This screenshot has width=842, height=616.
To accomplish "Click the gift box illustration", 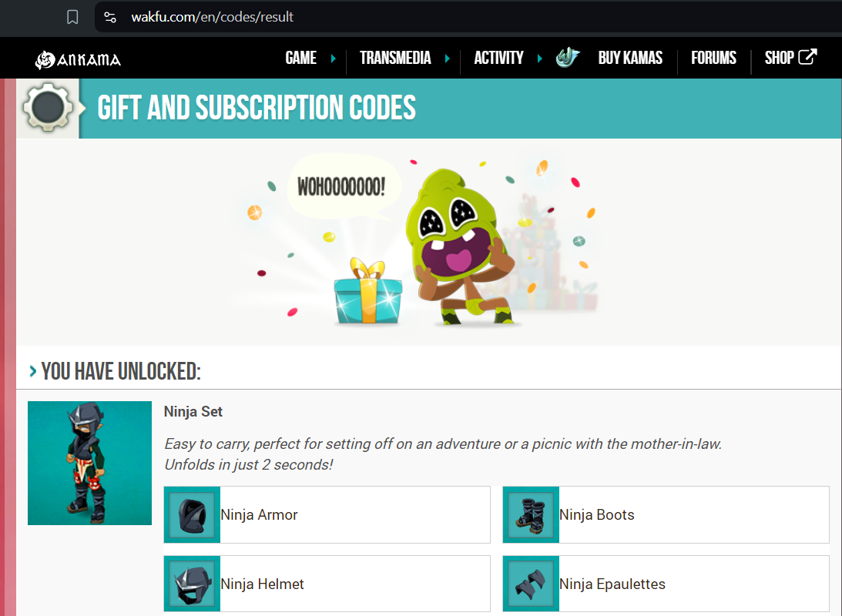I will (x=367, y=292).
